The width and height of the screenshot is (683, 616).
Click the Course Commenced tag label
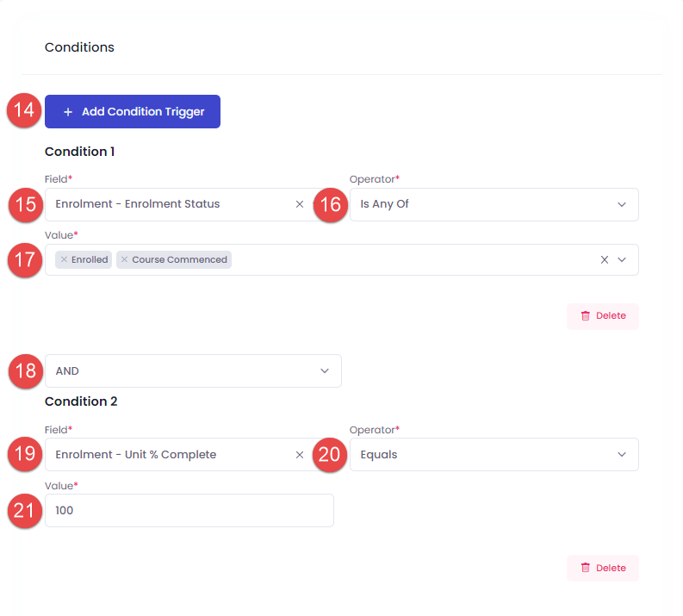(x=179, y=259)
